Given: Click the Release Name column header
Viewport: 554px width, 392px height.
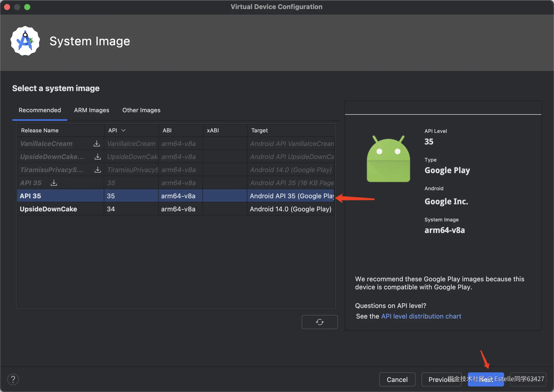Looking at the screenshot, I should tap(40, 130).
